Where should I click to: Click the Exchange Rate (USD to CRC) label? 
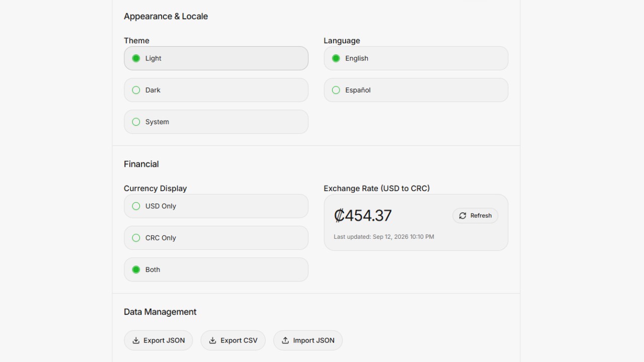click(x=377, y=189)
